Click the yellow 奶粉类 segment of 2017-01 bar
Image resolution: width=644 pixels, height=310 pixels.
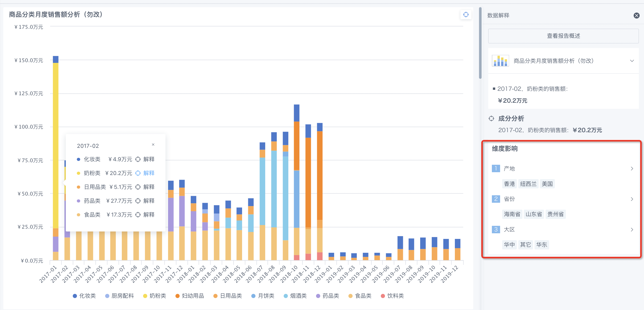tap(56, 145)
